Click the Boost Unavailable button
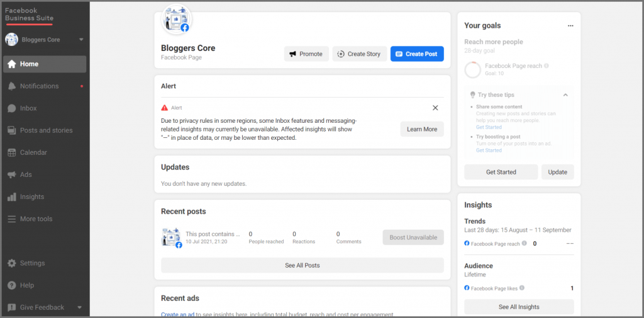The height and width of the screenshot is (318, 644). coord(413,237)
